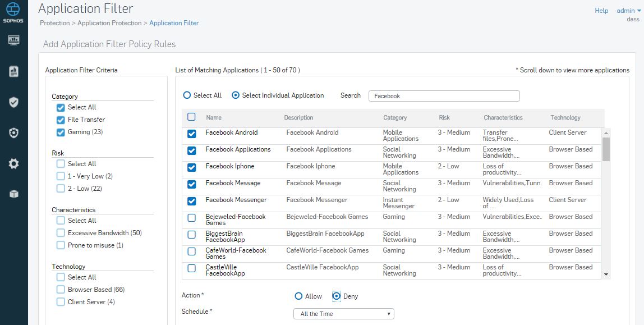Uncheck the Facebook Applications row
644x325 pixels.
191,151
